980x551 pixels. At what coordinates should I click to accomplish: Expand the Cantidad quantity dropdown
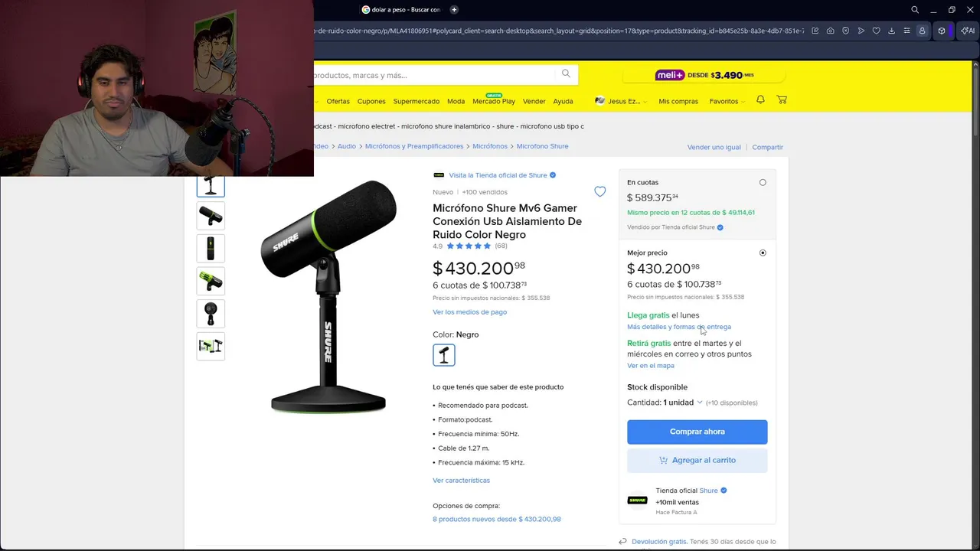(x=681, y=403)
